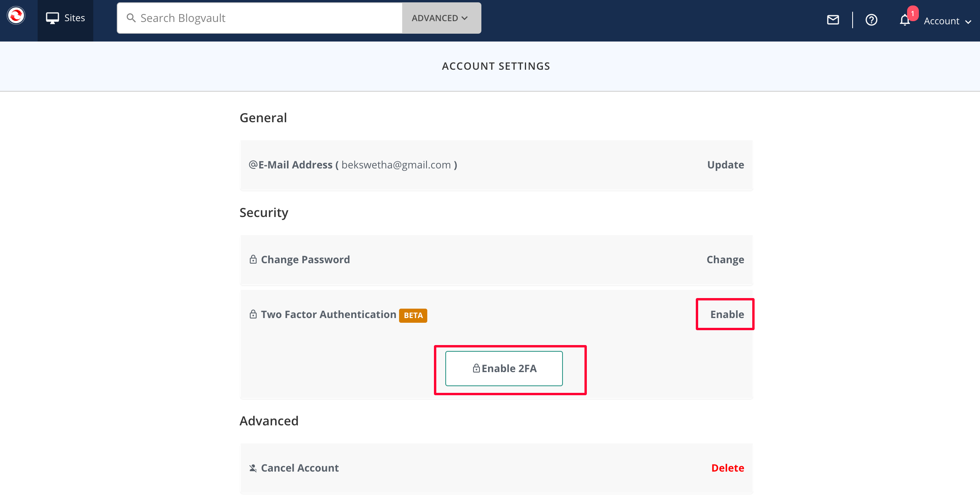Go to the Sites tab
This screenshot has height=499, width=980.
click(65, 18)
